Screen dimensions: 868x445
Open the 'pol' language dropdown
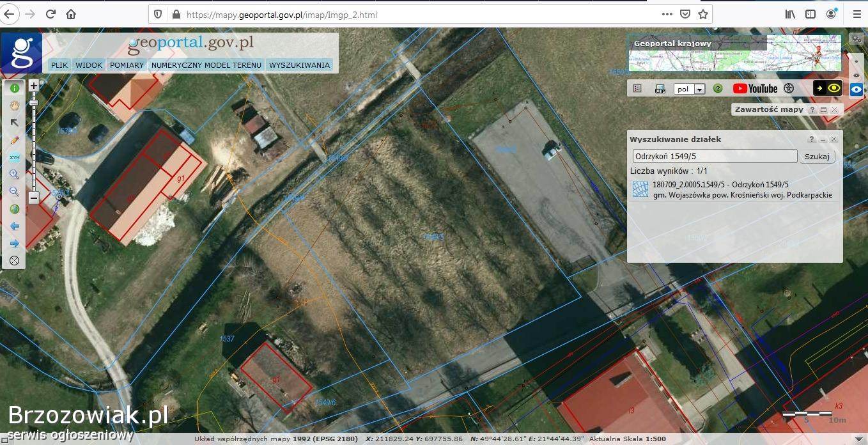[x=699, y=90]
